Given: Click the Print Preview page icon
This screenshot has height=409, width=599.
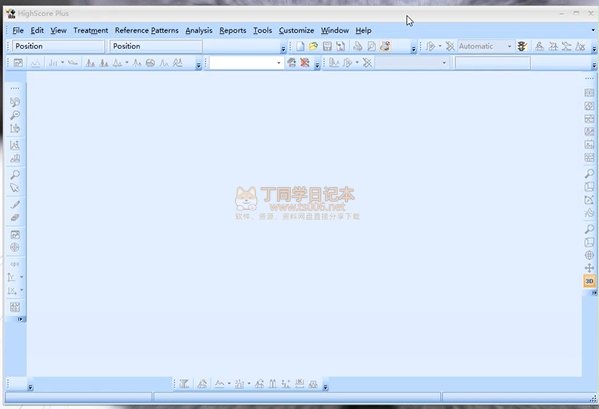Looking at the screenshot, I should (371, 47).
